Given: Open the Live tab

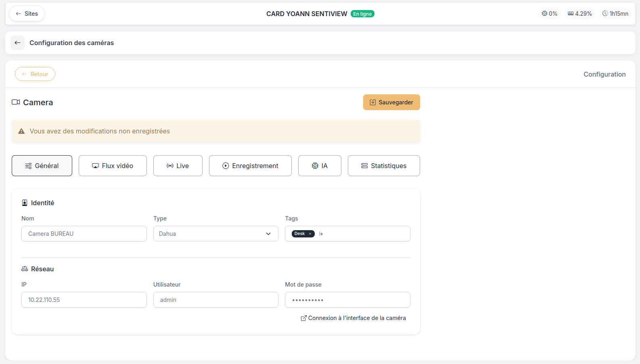Looking at the screenshot, I should [x=178, y=166].
